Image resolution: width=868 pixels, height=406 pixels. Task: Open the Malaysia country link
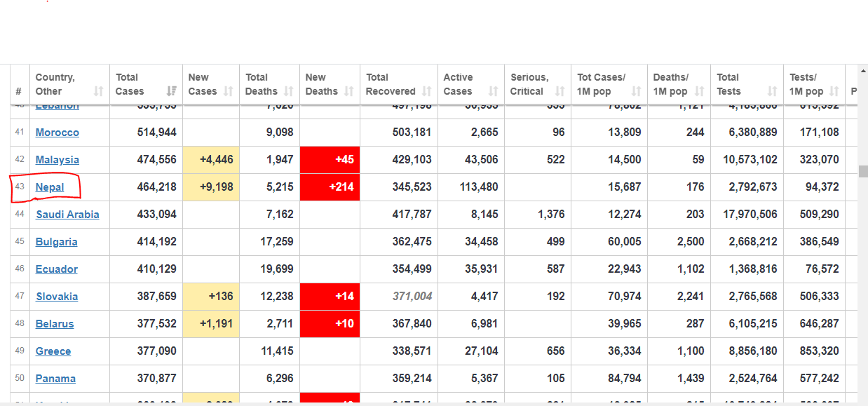(57, 160)
